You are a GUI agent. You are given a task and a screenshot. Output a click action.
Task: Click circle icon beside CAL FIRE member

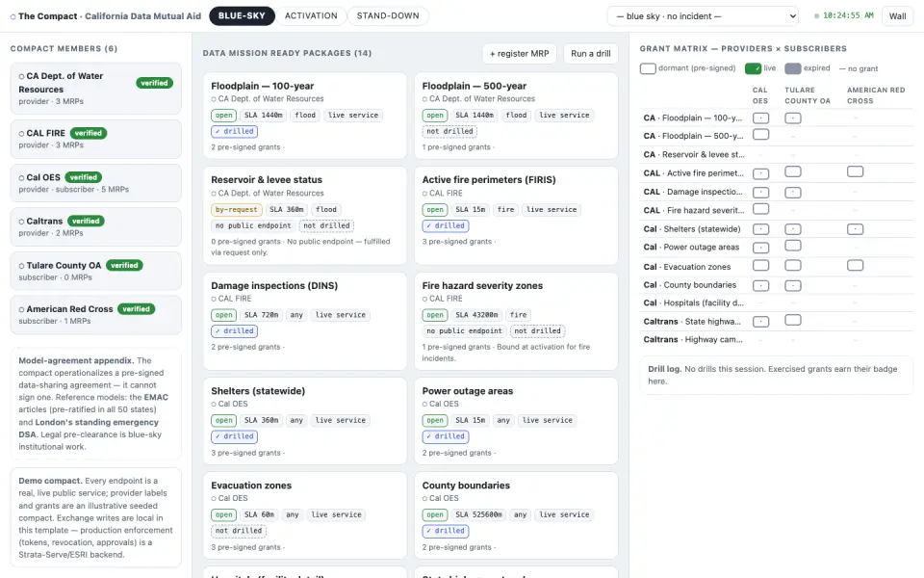pos(21,134)
